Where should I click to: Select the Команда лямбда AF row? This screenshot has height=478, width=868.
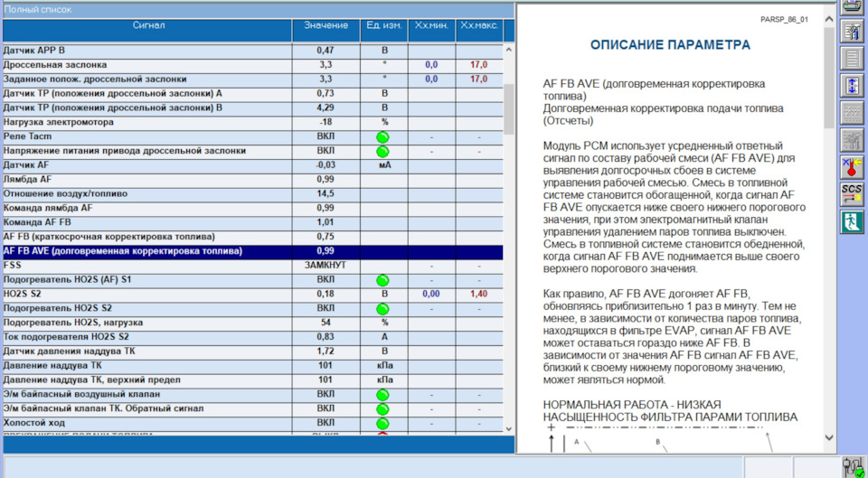click(x=253, y=208)
